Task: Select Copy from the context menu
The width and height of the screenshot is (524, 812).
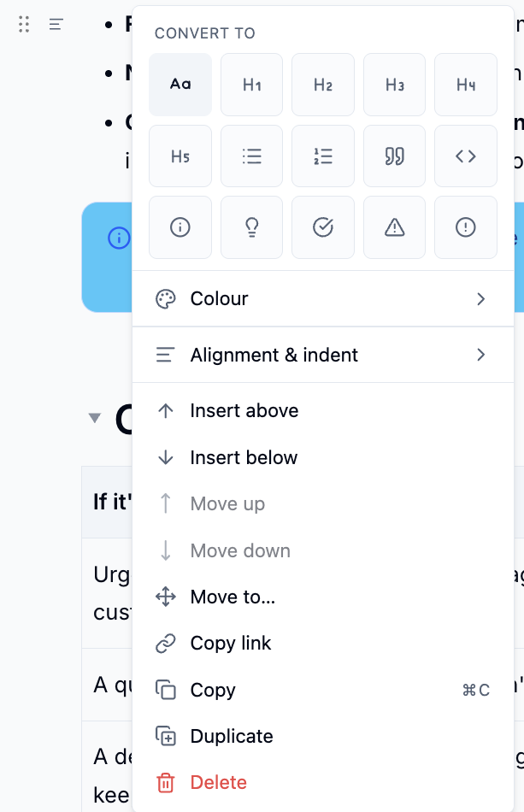Action: (323, 690)
